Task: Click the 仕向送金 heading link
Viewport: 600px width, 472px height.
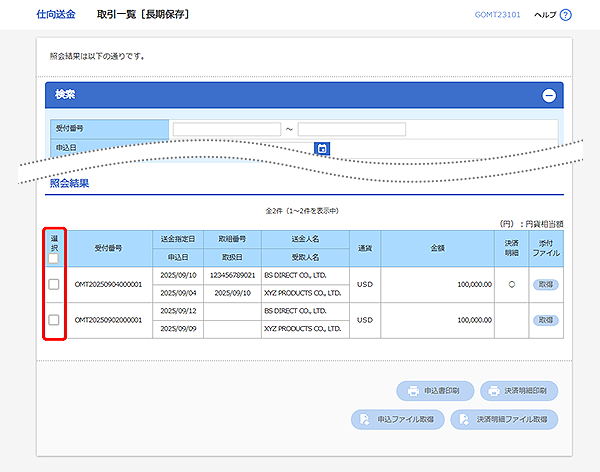Action: point(56,15)
